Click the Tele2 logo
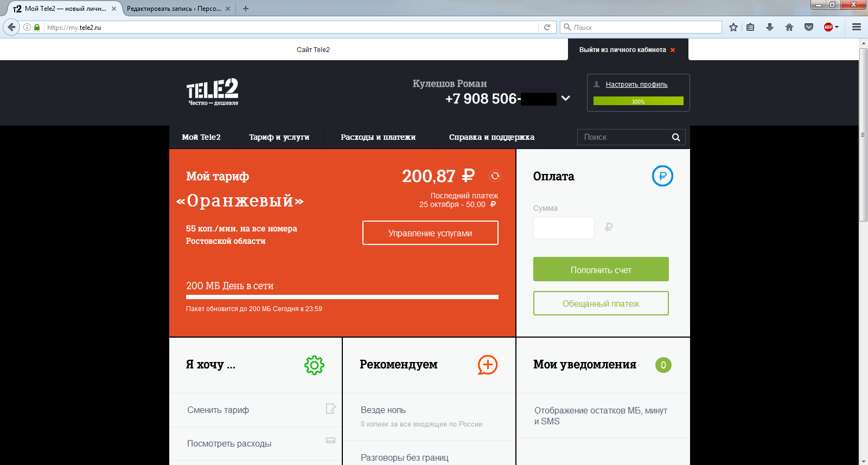This screenshot has width=868, height=465. pyautogui.click(x=212, y=92)
